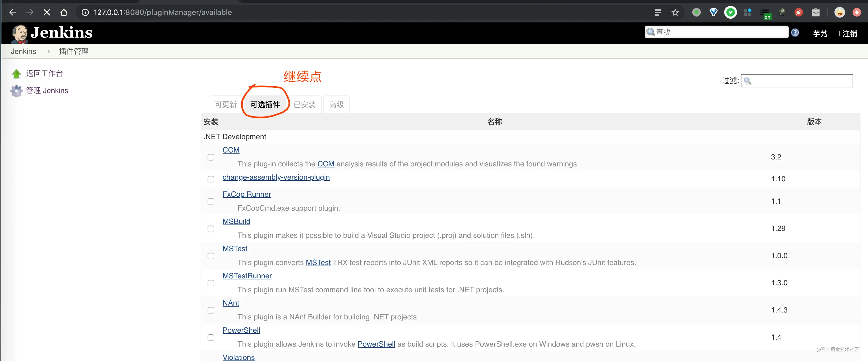Expand the breadcrumb arrow after Jenkins
This screenshot has height=361, width=868.
click(48, 51)
